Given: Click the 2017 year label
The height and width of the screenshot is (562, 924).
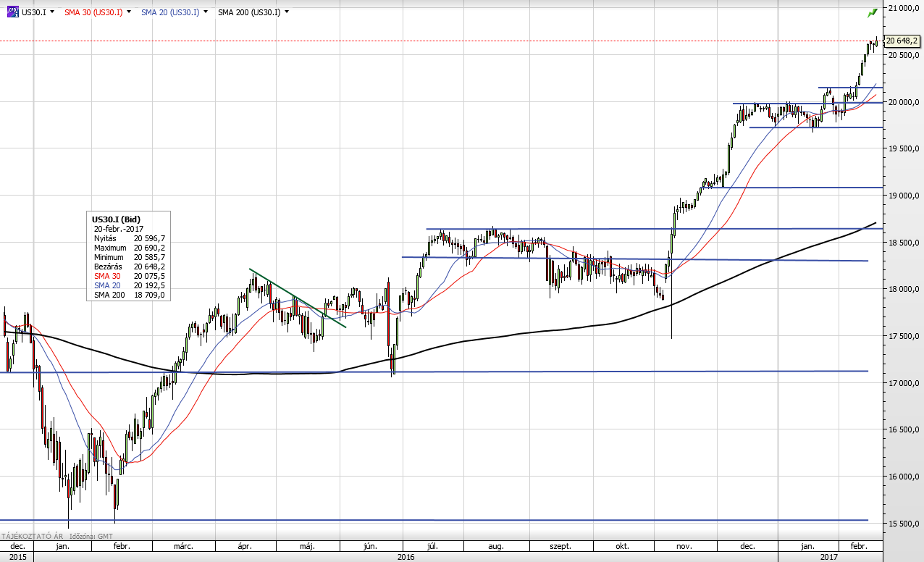Looking at the screenshot, I should pyautogui.click(x=829, y=556).
